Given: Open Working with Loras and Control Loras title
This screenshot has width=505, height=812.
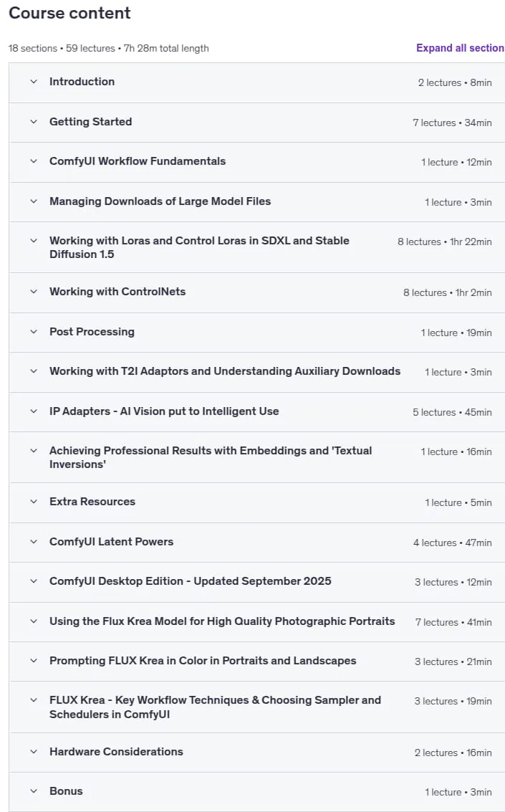Looking at the screenshot, I should pos(199,247).
